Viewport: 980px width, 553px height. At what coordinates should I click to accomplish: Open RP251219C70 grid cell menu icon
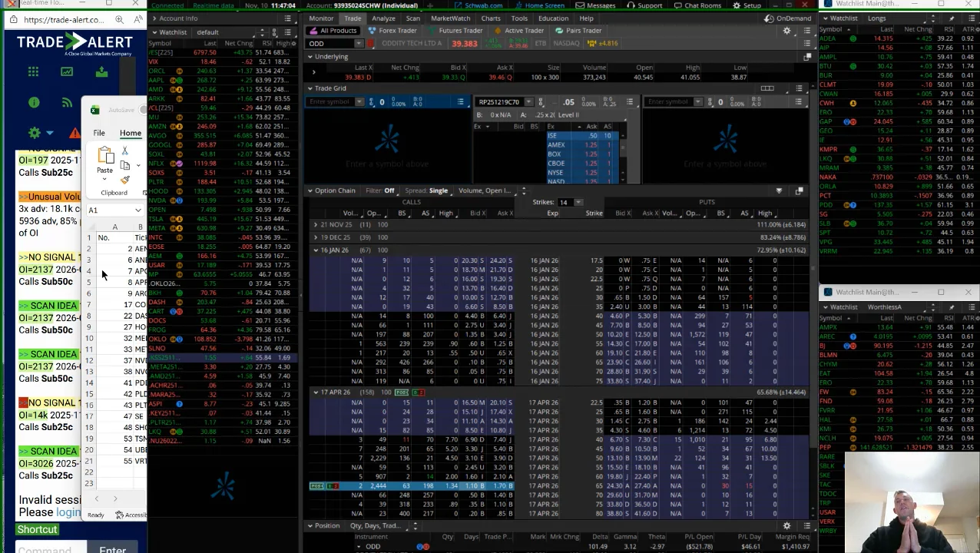click(x=630, y=102)
